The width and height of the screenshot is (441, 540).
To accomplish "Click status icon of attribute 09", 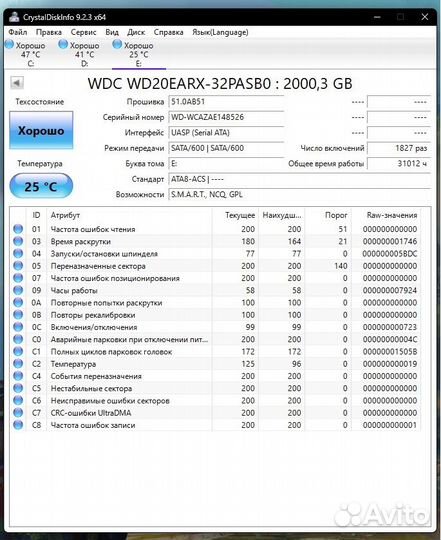I will [x=18, y=290].
